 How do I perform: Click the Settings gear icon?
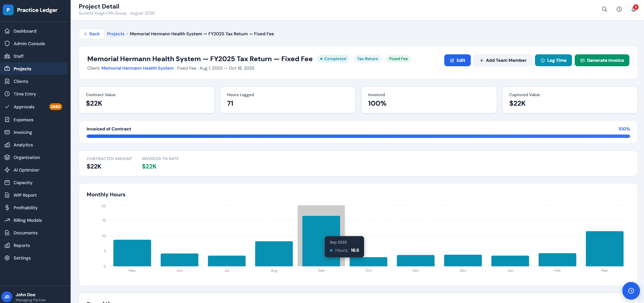7,258
